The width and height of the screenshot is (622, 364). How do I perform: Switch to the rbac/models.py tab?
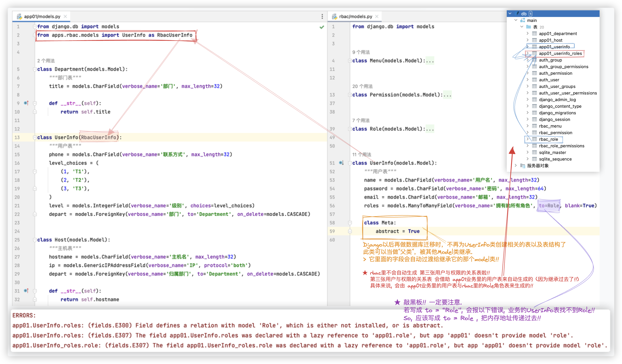point(355,16)
